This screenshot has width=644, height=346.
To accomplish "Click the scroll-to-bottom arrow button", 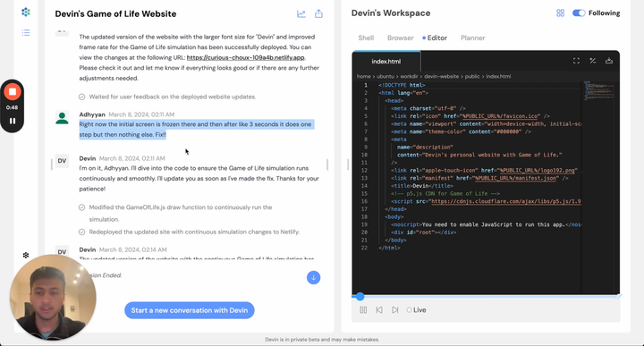I will click(x=313, y=278).
